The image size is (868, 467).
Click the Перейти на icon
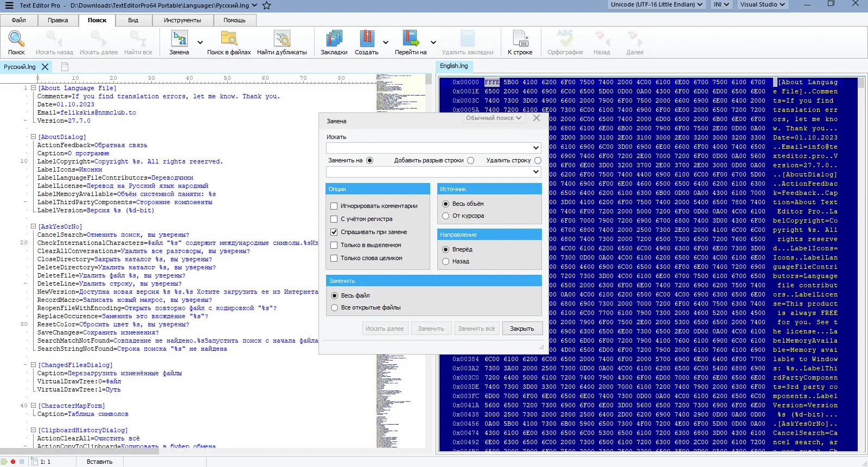tap(411, 39)
